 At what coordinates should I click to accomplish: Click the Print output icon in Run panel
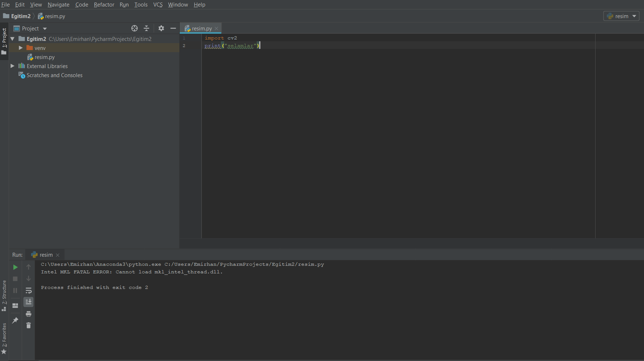click(x=29, y=314)
